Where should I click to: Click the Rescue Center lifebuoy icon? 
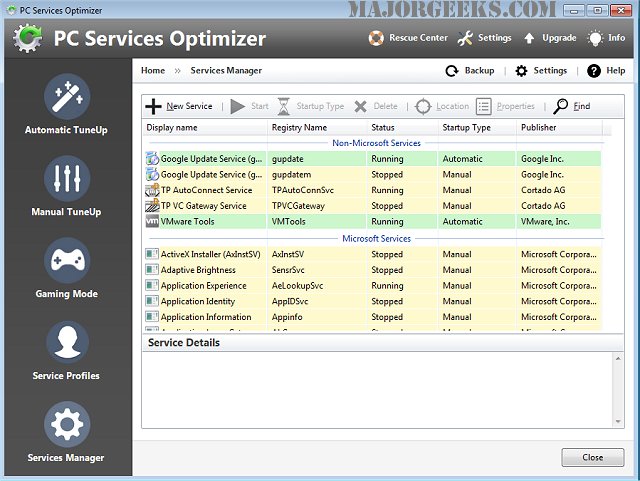point(376,39)
